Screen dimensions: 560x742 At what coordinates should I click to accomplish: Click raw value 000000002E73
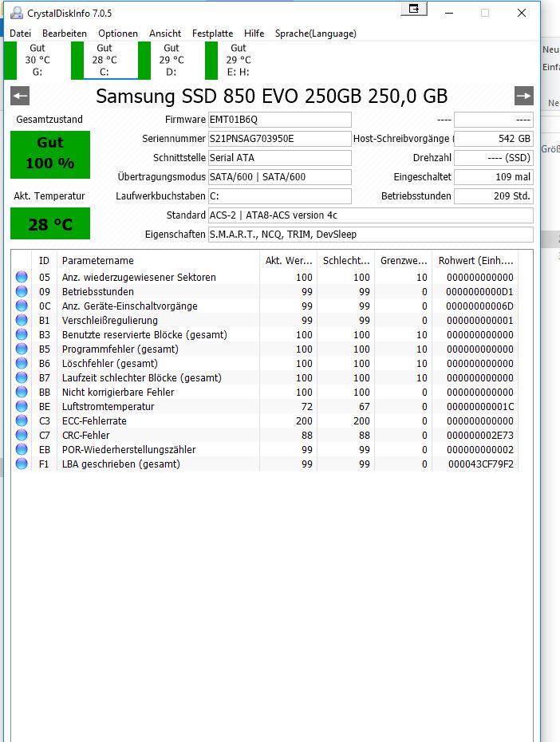click(x=480, y=436)
